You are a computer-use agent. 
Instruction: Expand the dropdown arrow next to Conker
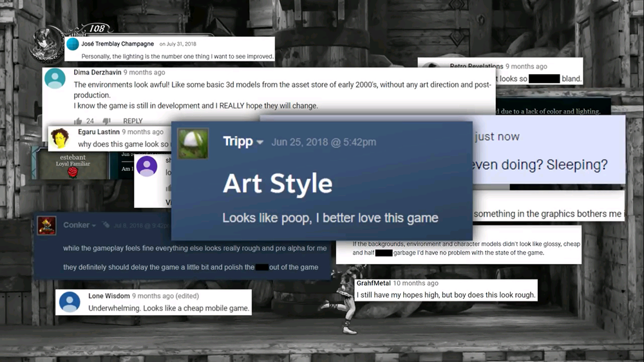(94, 225)
